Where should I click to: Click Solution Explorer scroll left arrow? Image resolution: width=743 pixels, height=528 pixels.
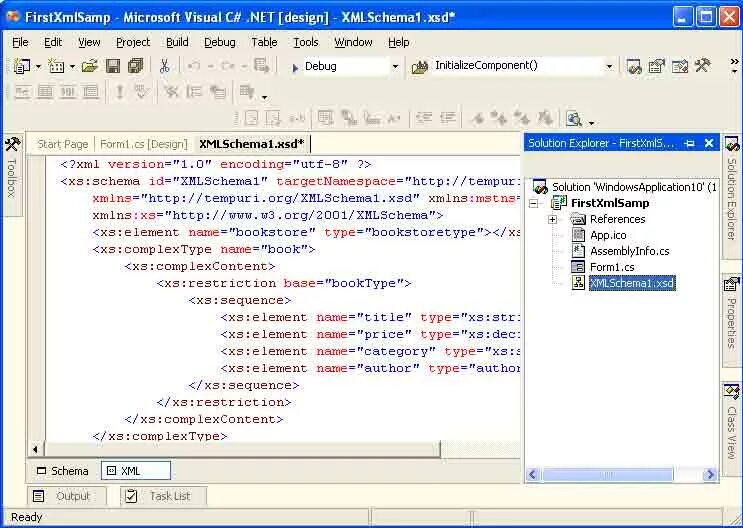[x=533, y=474]
